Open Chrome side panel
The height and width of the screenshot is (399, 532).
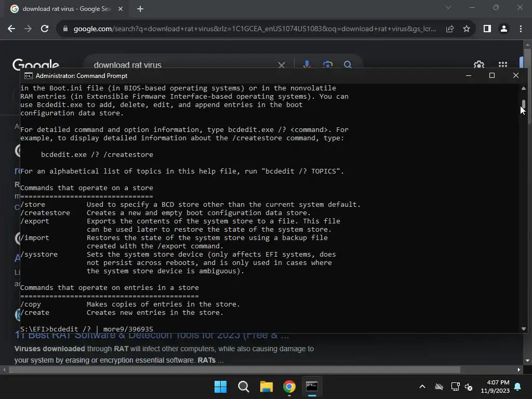(487, 29)
